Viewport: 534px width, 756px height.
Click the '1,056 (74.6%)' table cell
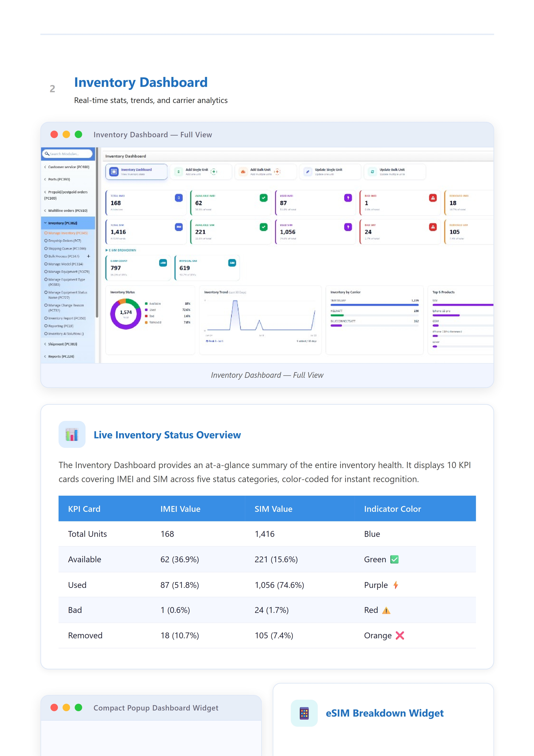click(279, 585)
